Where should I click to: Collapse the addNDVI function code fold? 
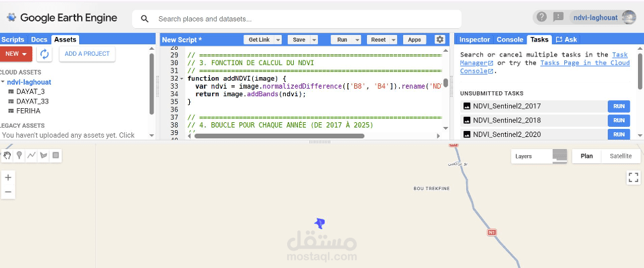(182, 78)
